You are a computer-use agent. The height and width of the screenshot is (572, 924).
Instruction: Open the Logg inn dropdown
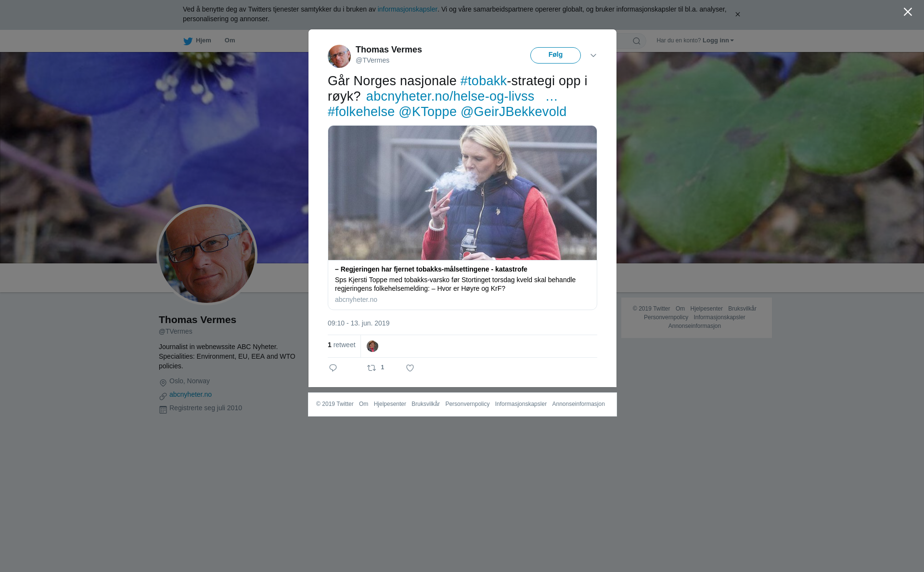click(x=718, y=40)
